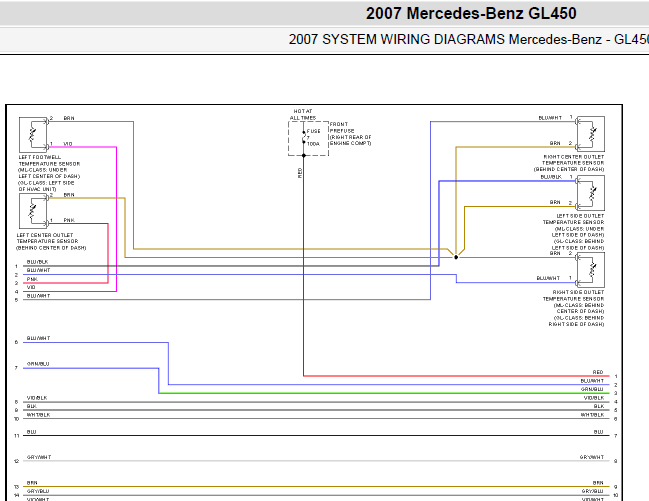Click PNK label on left center outlet sensor
649x501 pixels.
coord(69,220)
